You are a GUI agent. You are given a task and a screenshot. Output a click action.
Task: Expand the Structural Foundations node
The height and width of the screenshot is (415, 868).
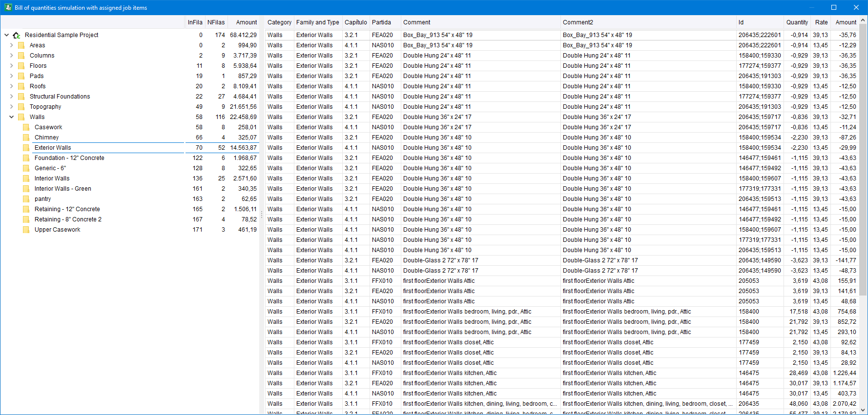(11, 97)
